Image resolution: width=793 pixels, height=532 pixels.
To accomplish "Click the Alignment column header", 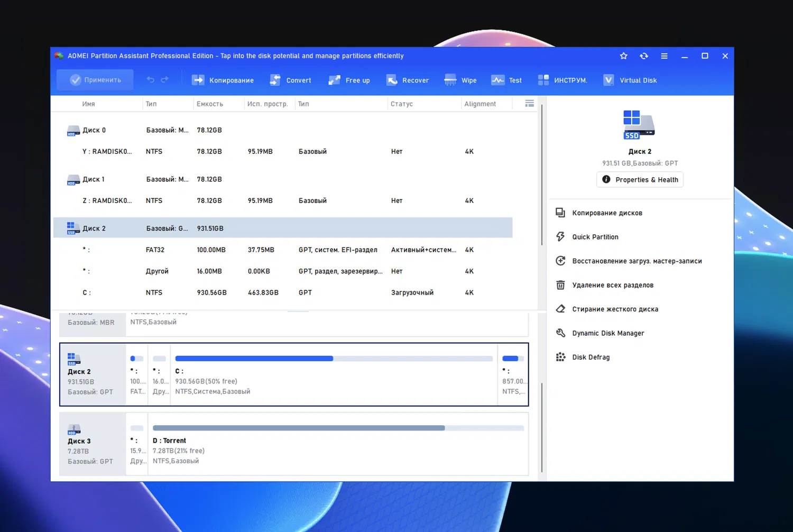I will click(480, 104).
